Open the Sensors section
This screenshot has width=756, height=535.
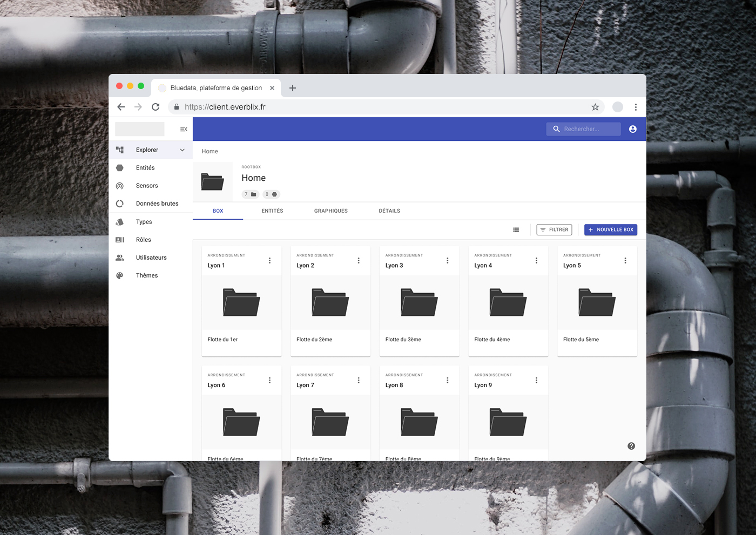pyautogui.click(x=147, y=186)
